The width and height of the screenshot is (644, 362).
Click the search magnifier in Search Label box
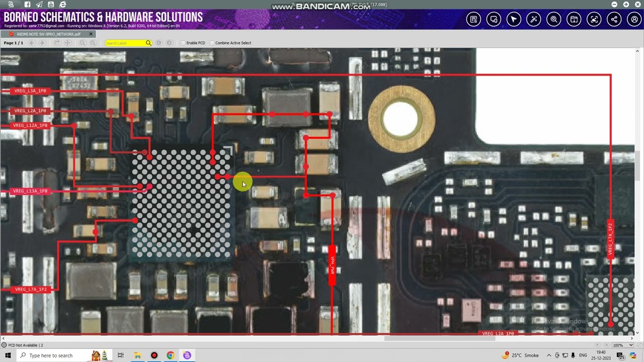148,43
